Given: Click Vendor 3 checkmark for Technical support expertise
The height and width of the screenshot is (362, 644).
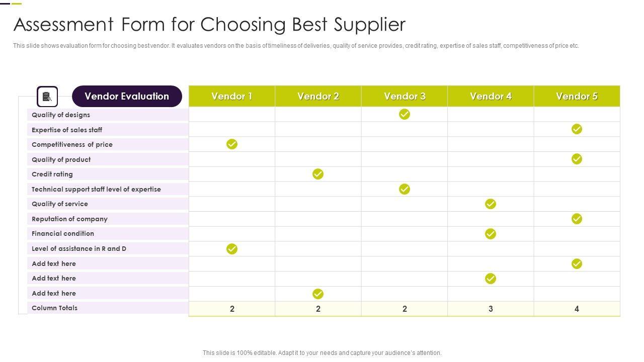Looking at the screenshot, I should (x=405, y=189).
